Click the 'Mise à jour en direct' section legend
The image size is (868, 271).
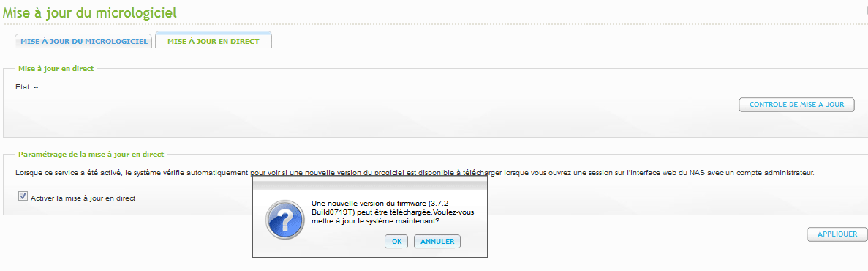coord(56,68)
